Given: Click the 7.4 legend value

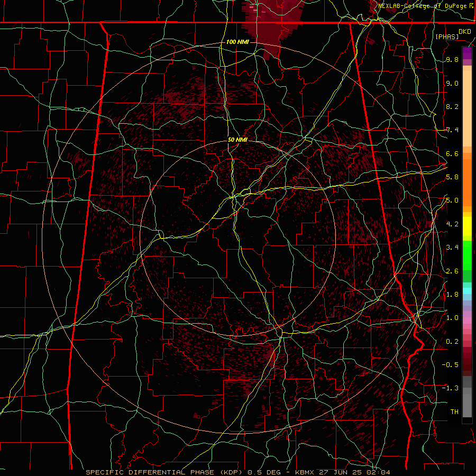Looking at the screenshot, I should coord(452,130).
